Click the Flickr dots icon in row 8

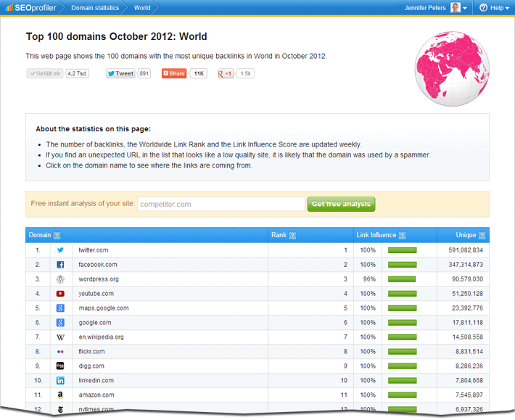click(x=60, y=352)
